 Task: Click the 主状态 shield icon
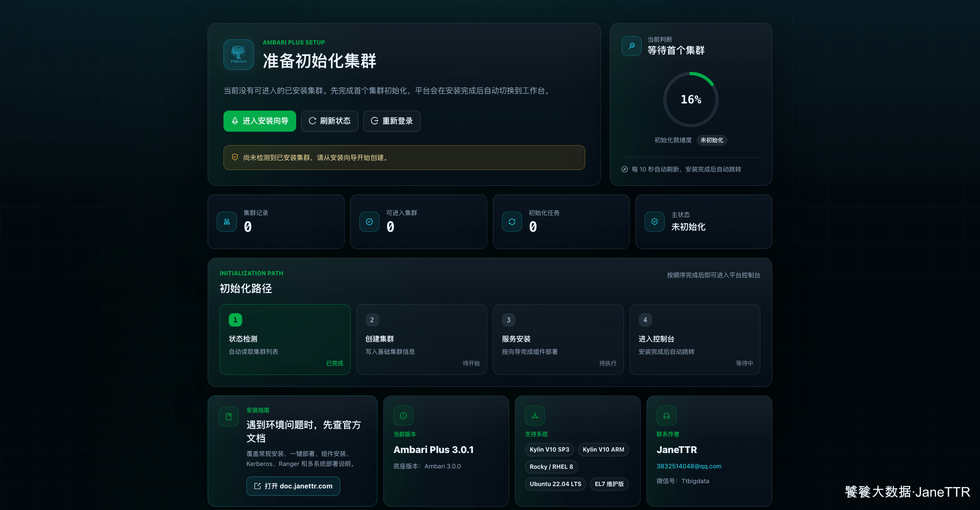point(655,222)
